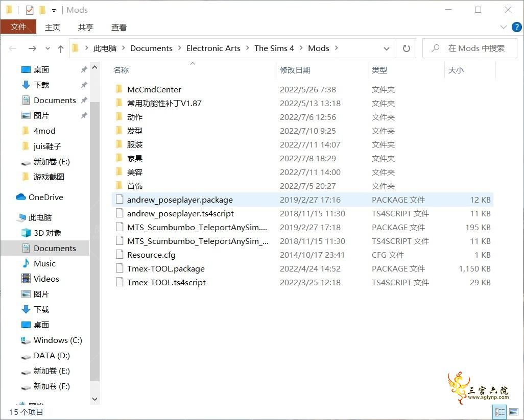The width and height of the screenshot is (524, 420).
Task: Click Mods in the address breadcrumb
Action: 319,48
